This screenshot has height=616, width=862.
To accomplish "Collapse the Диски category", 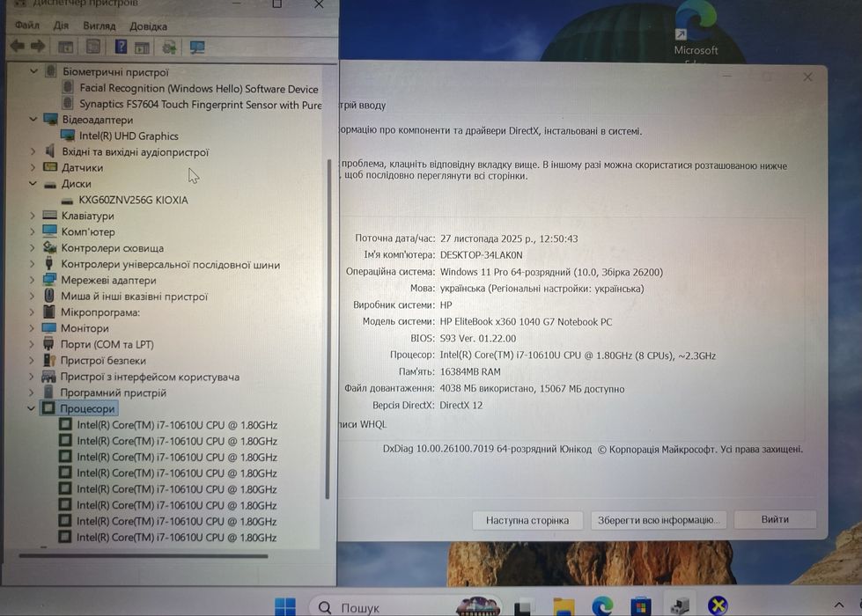I will pos(33,183).
